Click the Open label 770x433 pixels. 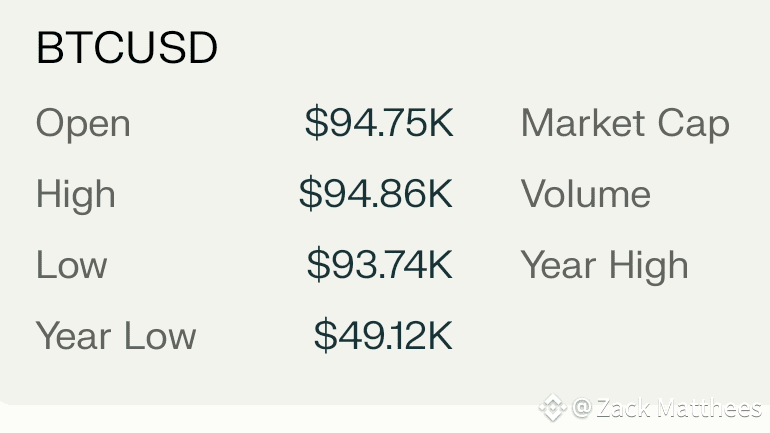[x=83, y=124]
